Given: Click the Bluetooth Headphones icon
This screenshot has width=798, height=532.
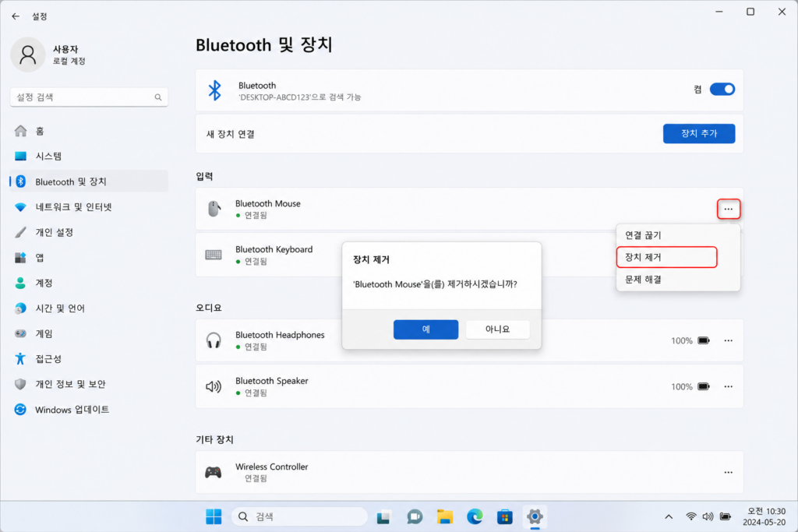Looking at the screenshot, I should point(214,340).
